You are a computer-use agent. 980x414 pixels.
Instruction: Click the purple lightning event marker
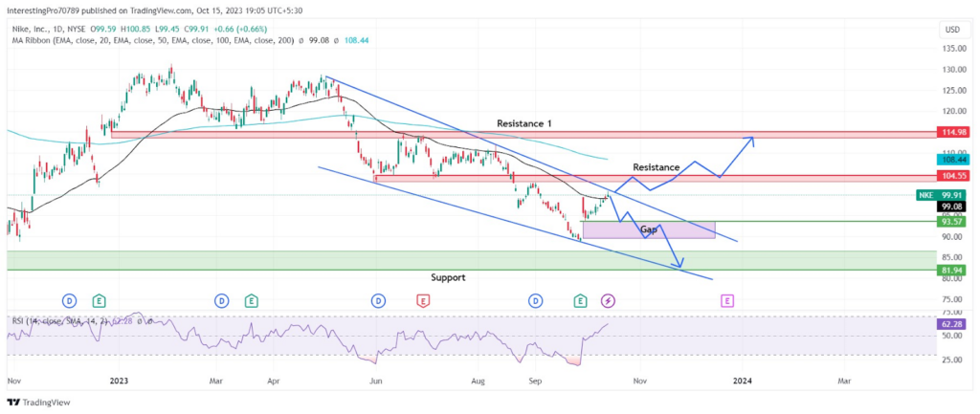pos(608,301)
